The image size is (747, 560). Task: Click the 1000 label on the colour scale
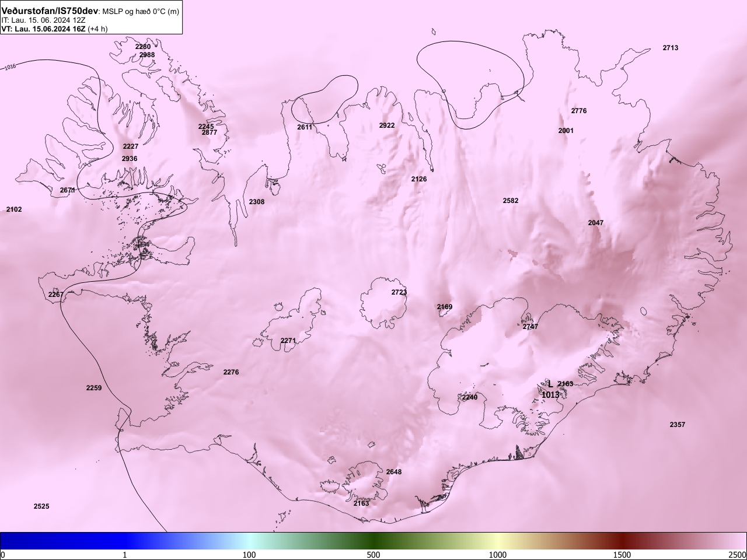[x=498, y=554]
